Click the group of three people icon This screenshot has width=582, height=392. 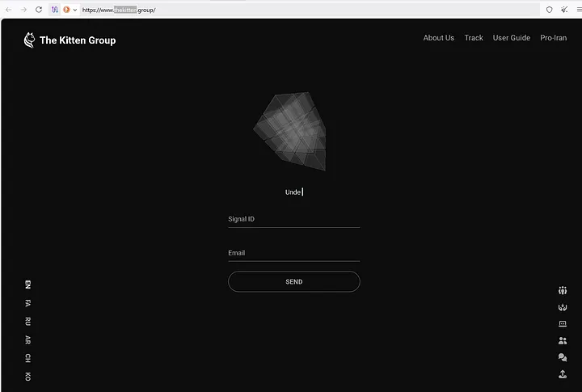(x=563, y=290)
